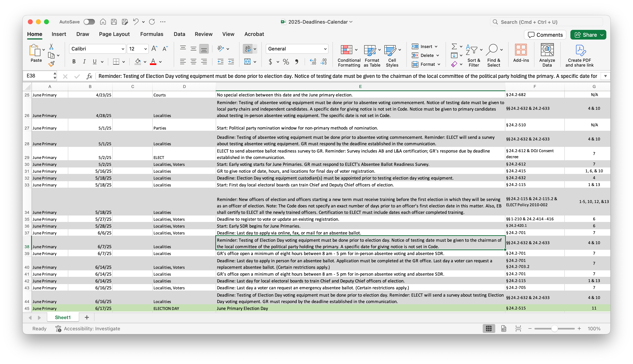Open the Font Color dropdown arrow

pos(160,62)
